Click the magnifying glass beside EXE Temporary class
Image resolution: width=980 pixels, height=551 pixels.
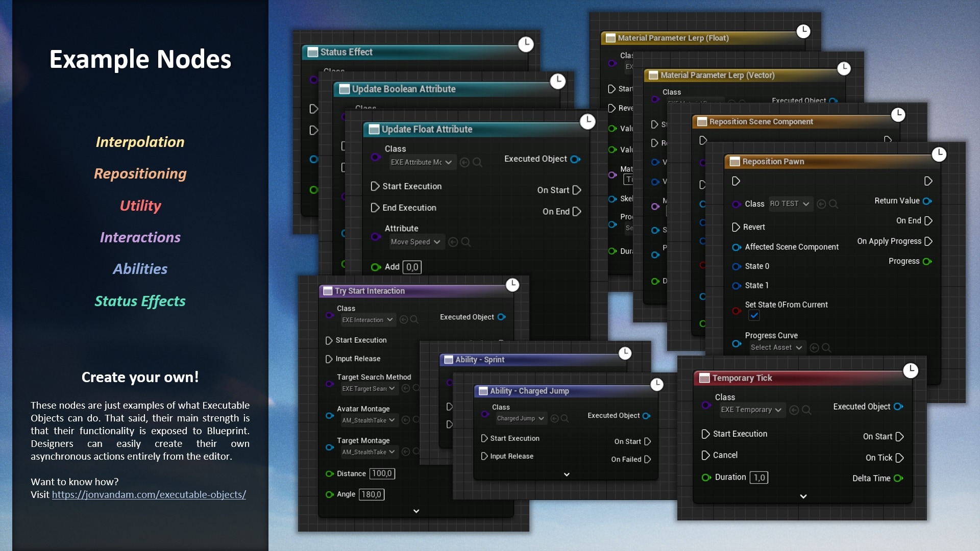pos(806,410)
